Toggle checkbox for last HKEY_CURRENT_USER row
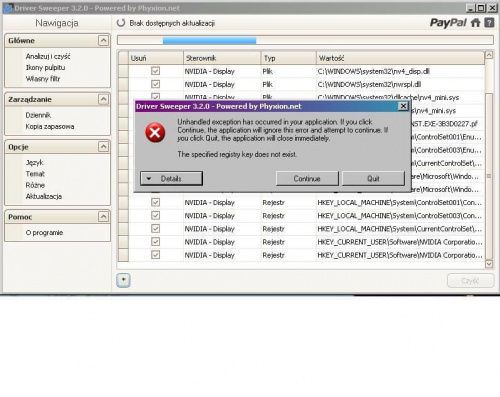Screen dimensions: 500x397 pos(155,255)
